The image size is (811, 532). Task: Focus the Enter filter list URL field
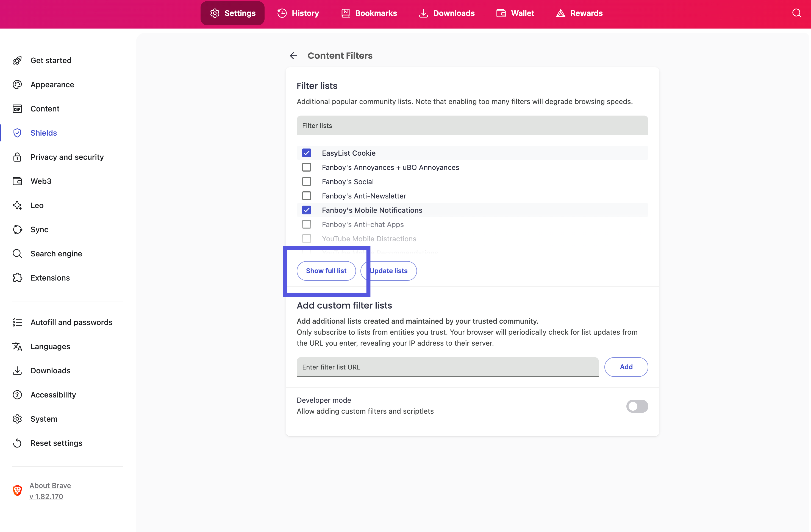(447, 367)
